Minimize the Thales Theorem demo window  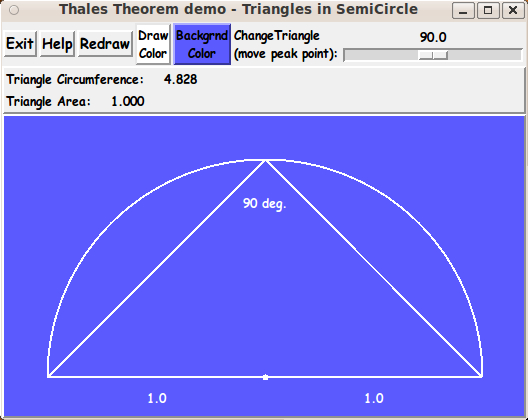tap(463, 11)
